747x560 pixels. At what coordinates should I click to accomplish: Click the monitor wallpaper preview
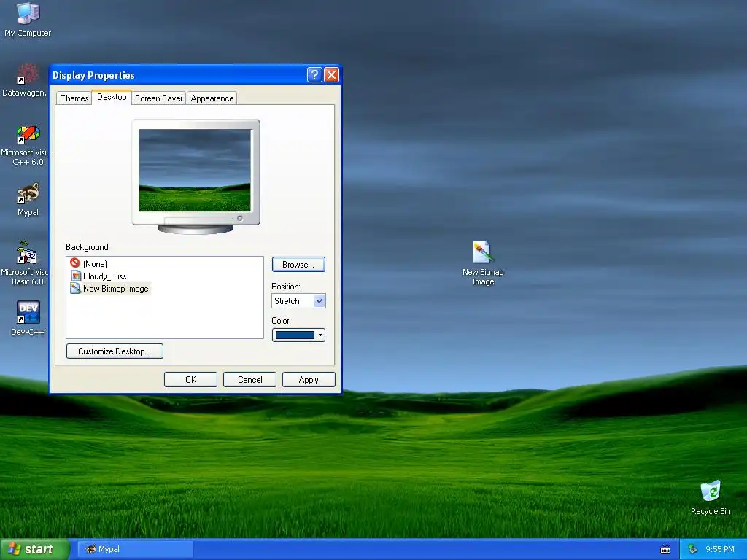point(195,171)
